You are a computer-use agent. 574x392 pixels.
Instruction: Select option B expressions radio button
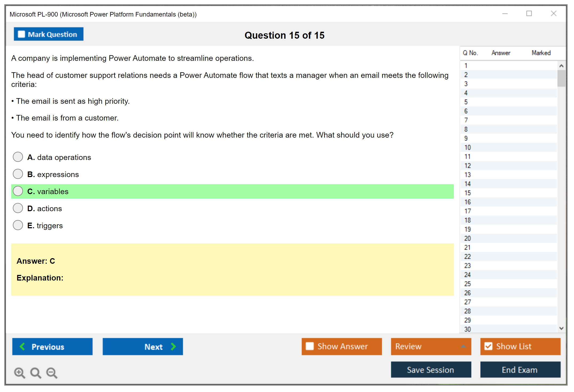point(18,174)
